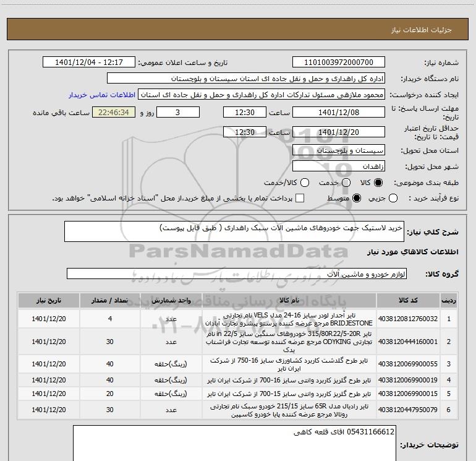The height and width of the screenshot is (461, 476).
Task: Open اطلاعات تماس خریدار link
Action: [x=102, y=95]
